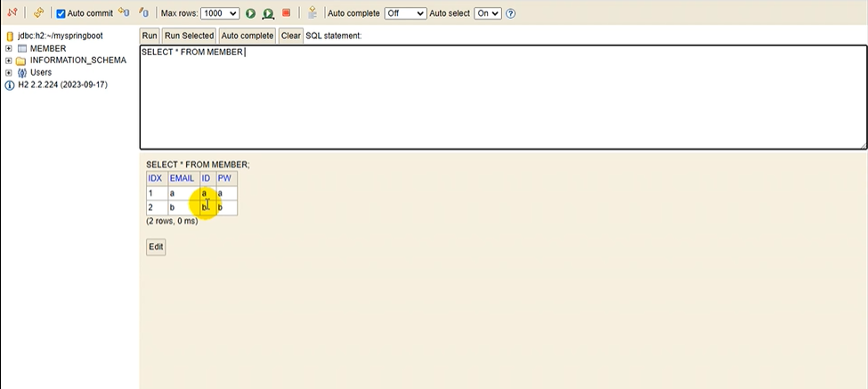Click the Rollback icon
The image size is (868, 389).
click(124, 12)
